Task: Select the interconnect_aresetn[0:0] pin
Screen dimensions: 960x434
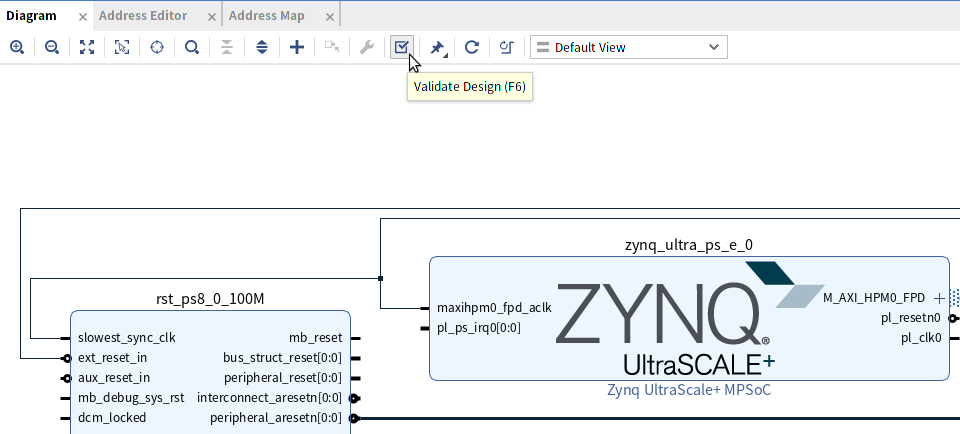Action: point(269,398)
